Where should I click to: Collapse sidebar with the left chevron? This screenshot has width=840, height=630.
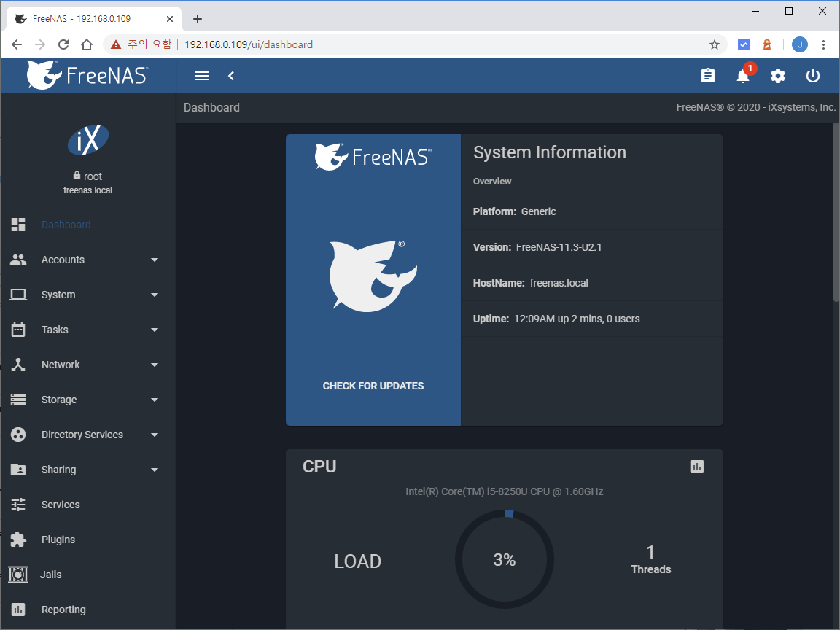pyautogui.click(x=231, y=76)
